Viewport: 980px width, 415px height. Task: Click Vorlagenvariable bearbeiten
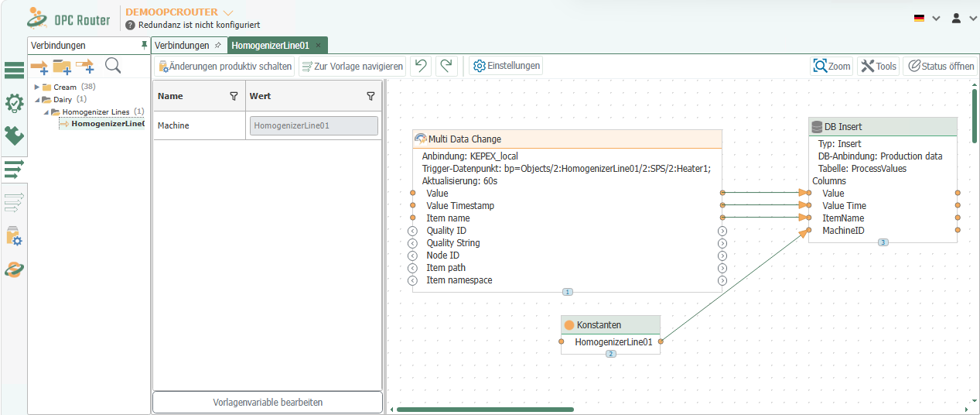coord(268,403)
